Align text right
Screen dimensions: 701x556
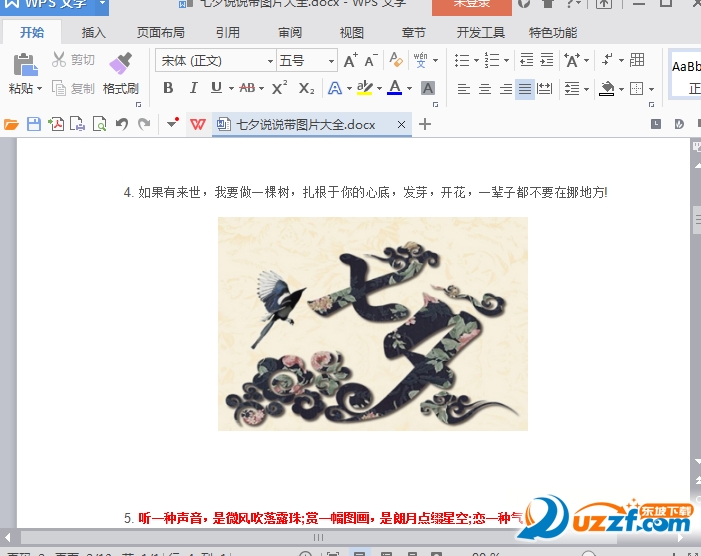coord(506,89)
